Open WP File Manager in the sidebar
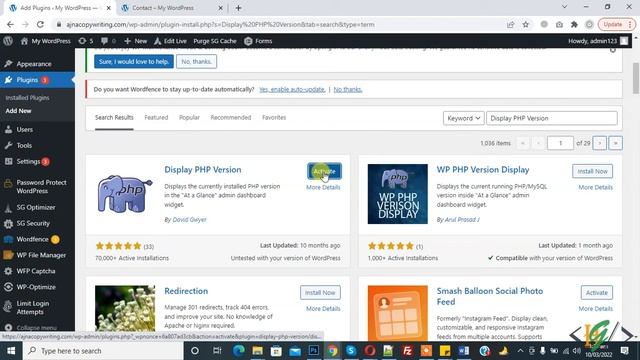 [41, 255]
